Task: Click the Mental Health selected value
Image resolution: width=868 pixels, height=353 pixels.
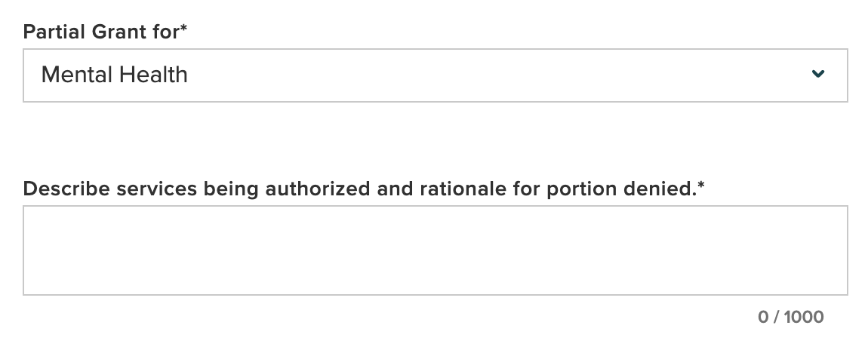Action: [x=115, y=75]
